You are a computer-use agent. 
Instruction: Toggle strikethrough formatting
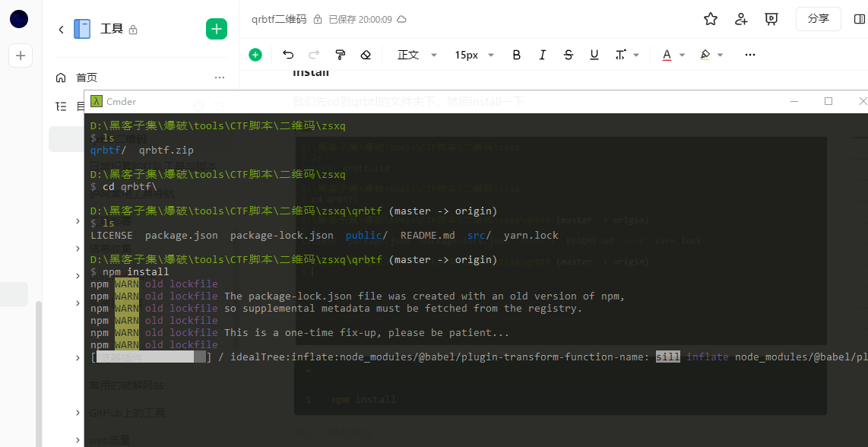pyautogui.click(x=568, y=55)
